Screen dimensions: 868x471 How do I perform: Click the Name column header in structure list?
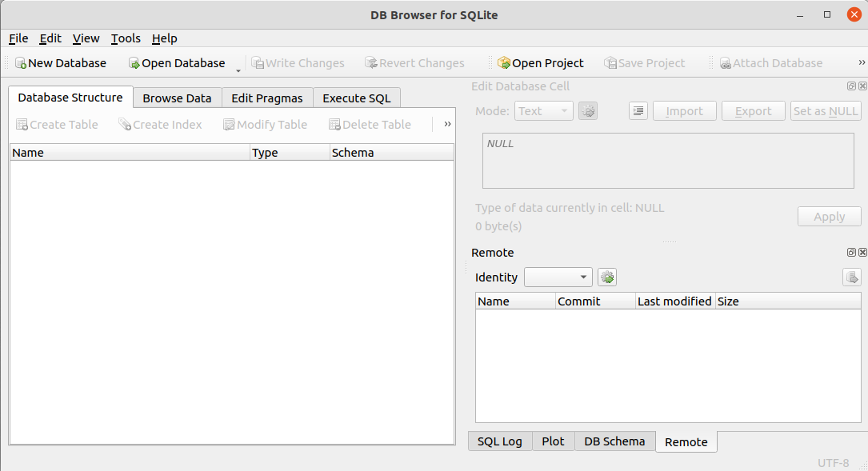click(x=130, y=153)
